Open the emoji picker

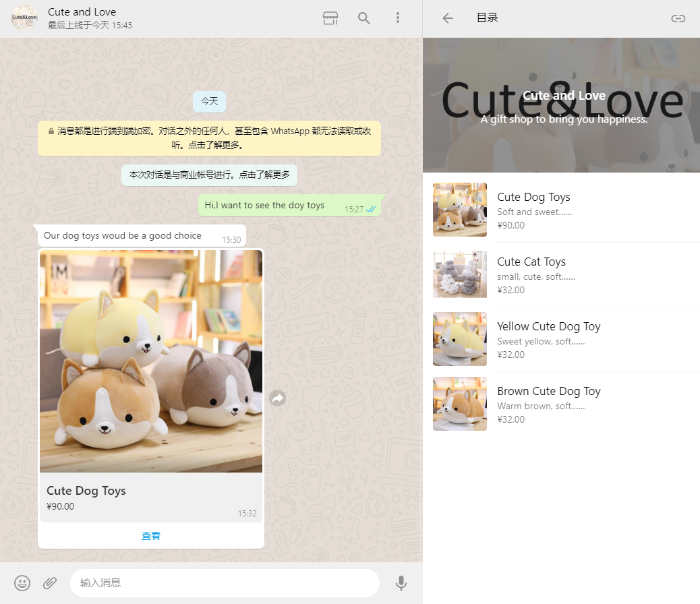22,582
